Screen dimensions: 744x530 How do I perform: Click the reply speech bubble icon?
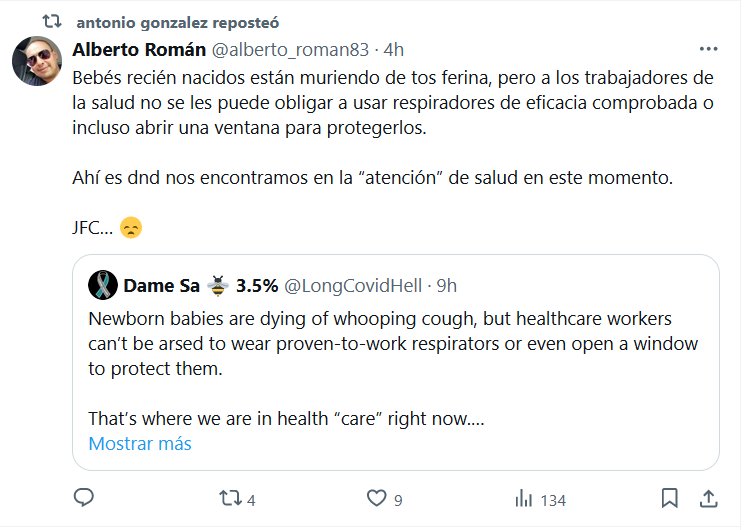tap(85, 498)
